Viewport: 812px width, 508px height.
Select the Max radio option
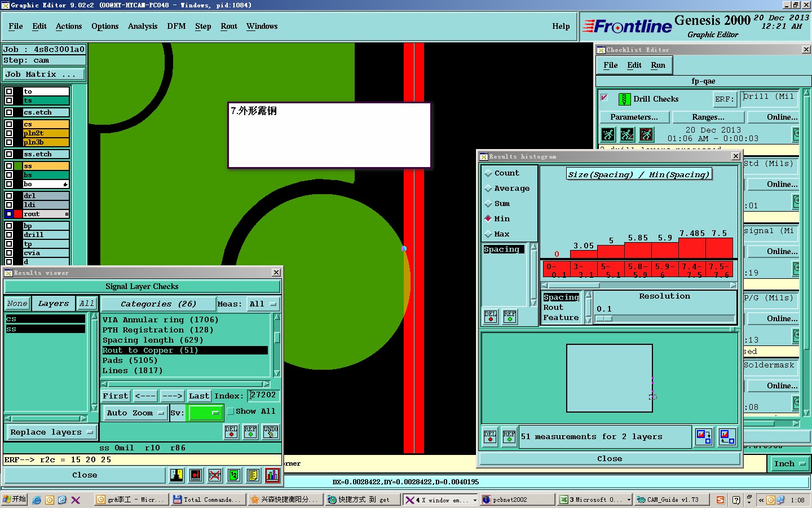click(x=488, y=234)
